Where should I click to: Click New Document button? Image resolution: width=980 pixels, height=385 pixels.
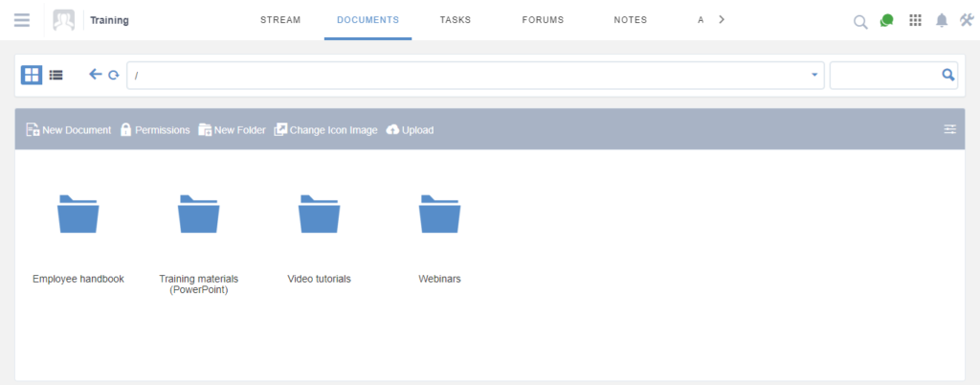[69, 130]
